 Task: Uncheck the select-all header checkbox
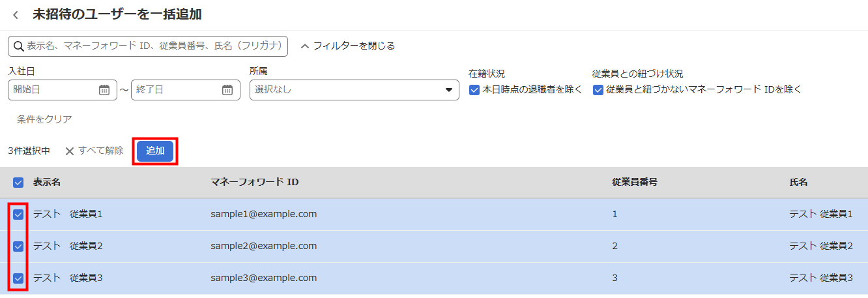[x=18, y=183]
